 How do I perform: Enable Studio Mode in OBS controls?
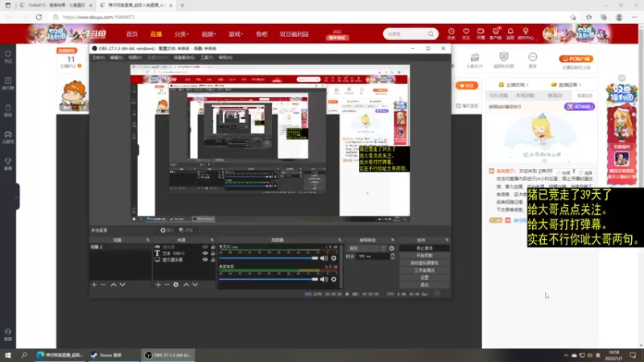[x=424, y=270]
